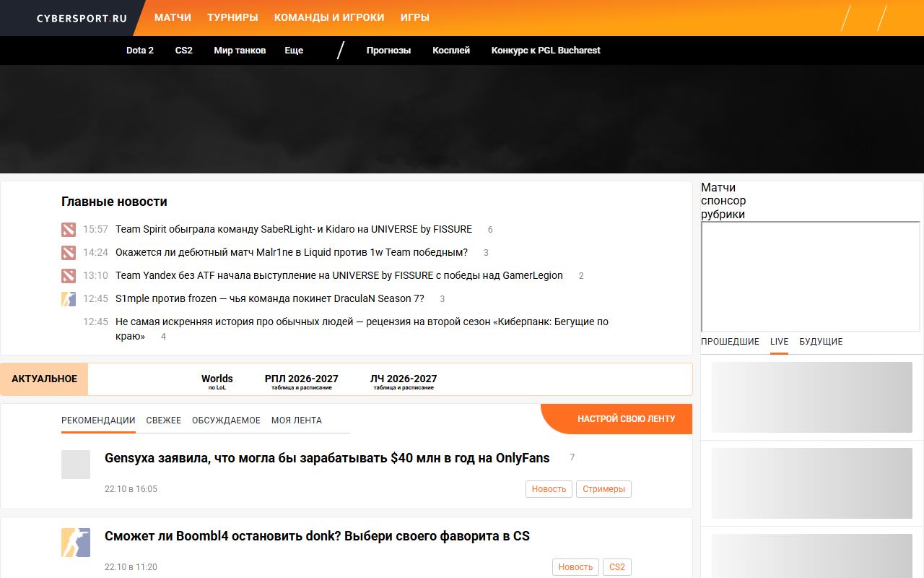Image resolution: width=924 pixels, height=578 pixels.
Task: Click CS2 tag under Boombl4 article
Action: click(617, 567)
